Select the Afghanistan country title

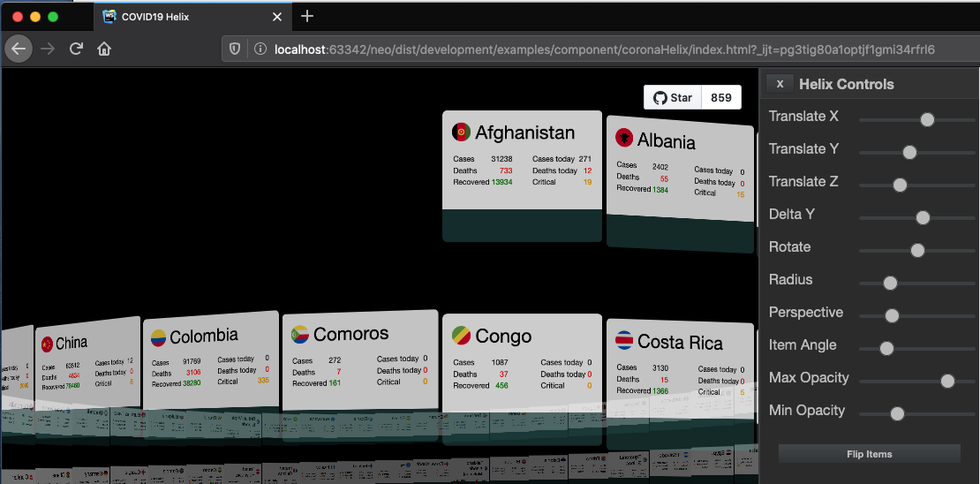point(525,132)
